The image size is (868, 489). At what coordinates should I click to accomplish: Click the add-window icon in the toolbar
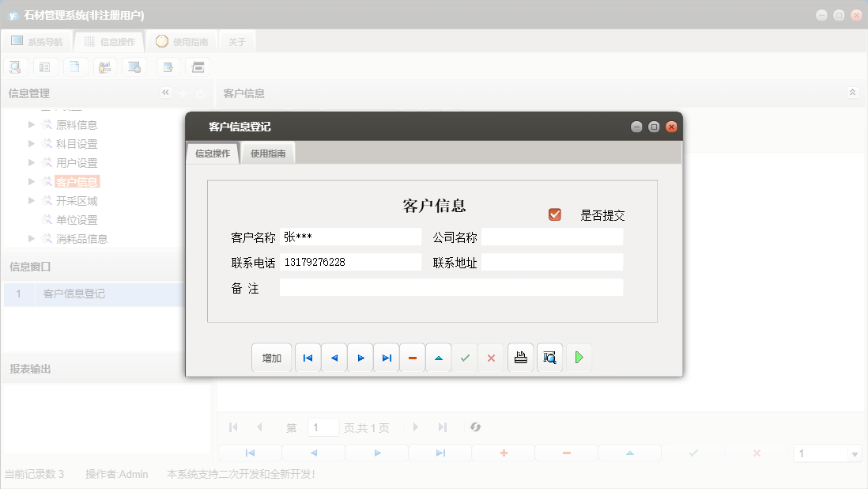pos(168,66)
